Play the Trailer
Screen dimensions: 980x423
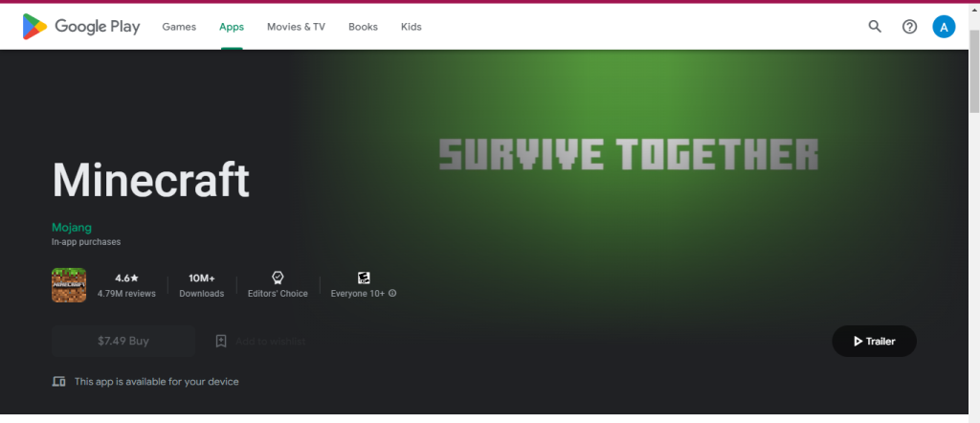[x=875, y=341]
